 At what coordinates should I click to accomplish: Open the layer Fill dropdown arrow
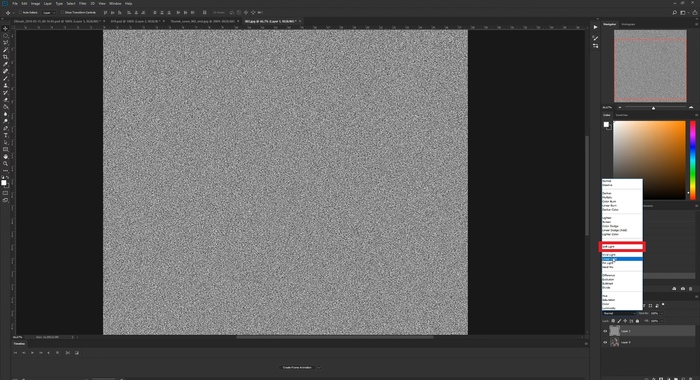pos(661,321)
